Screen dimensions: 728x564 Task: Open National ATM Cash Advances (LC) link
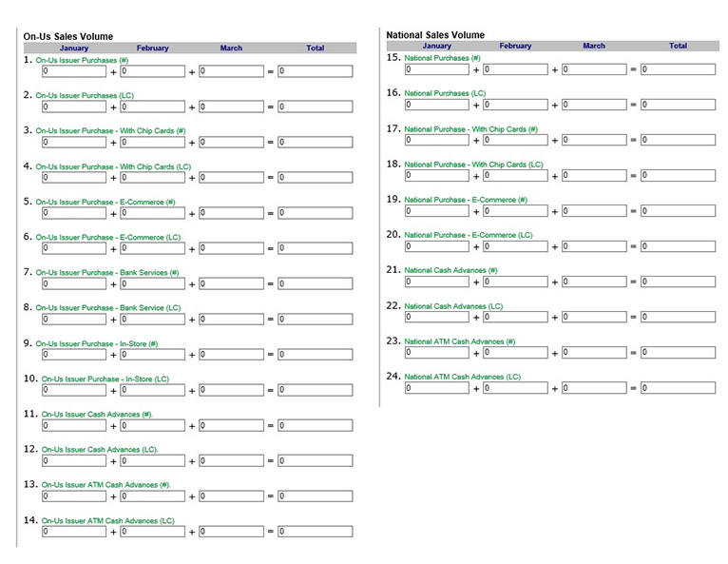click(x=462, y=377)
